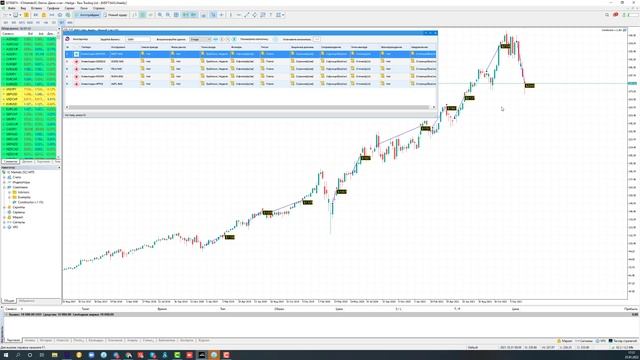Image resolution: width=640 pixels, height=360 pixels.
Task: Select the horizontal line tool
Action: [x=239, y=15]
